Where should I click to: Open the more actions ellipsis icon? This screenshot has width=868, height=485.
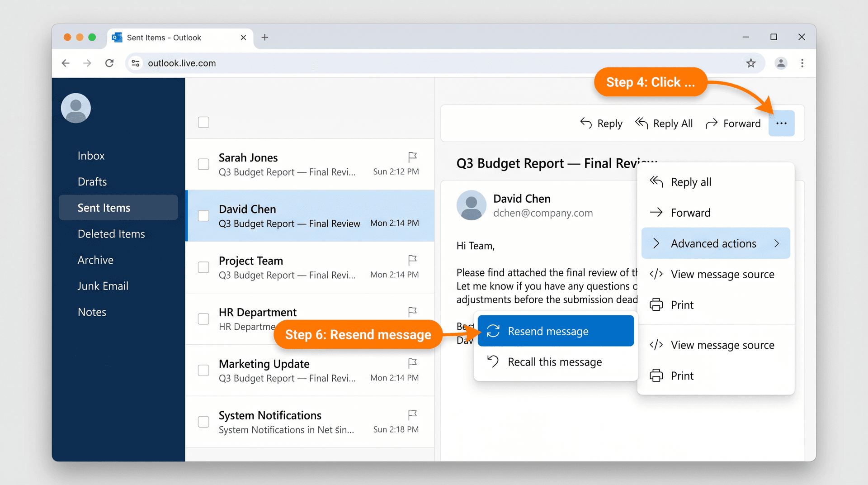782,123
